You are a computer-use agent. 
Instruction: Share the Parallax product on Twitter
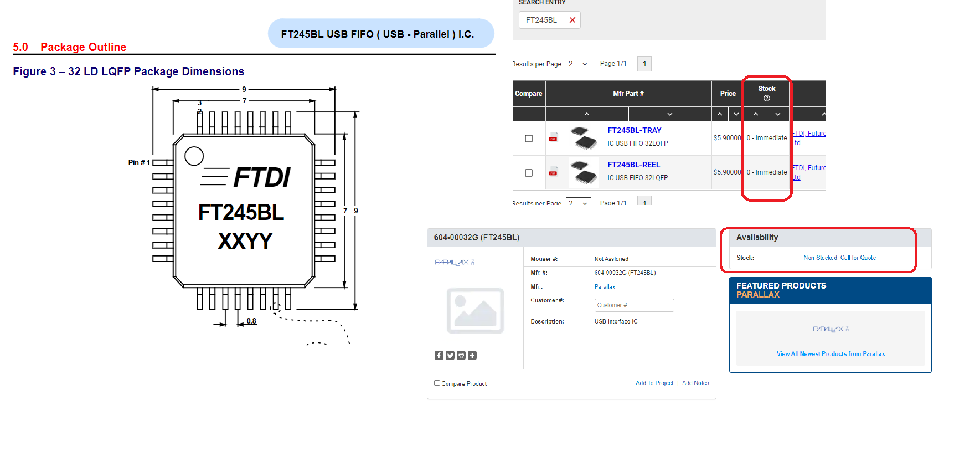click(450, 356)
